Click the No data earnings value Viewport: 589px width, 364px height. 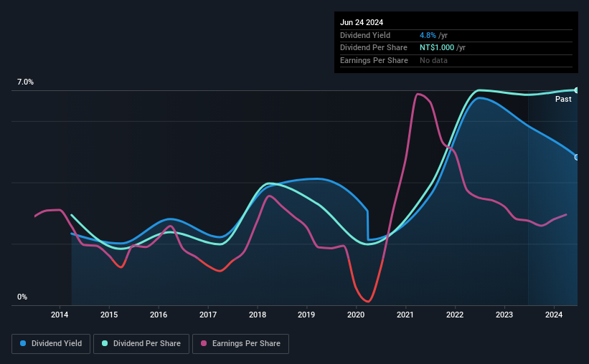pos(433,60)
